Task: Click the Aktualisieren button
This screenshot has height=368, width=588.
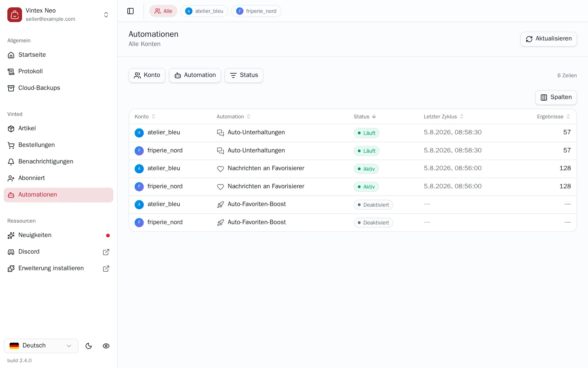Action: pyautogui.click(x=548, y=39)
